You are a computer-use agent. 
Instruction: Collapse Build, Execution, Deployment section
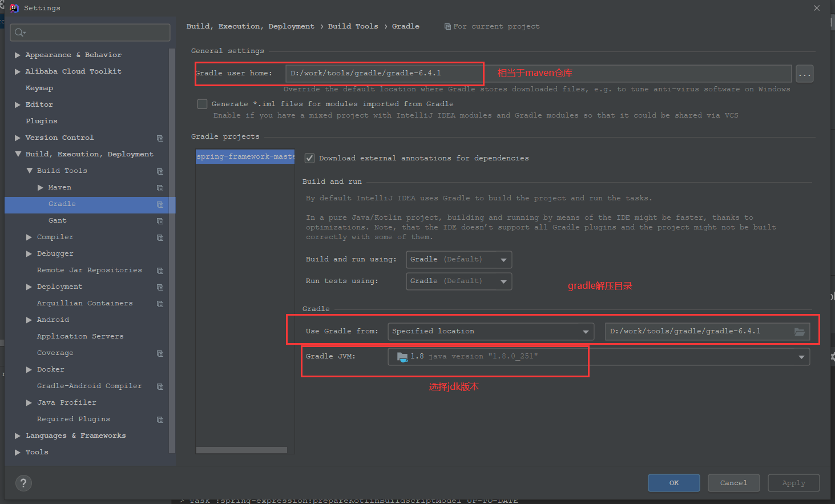pyautogui.click(x=18, y=154)
